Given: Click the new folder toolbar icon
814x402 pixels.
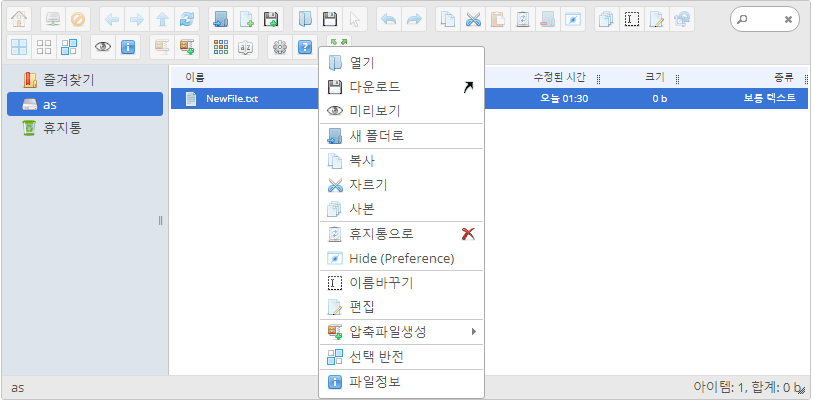Looking at the screenshot, I should 221,20.
